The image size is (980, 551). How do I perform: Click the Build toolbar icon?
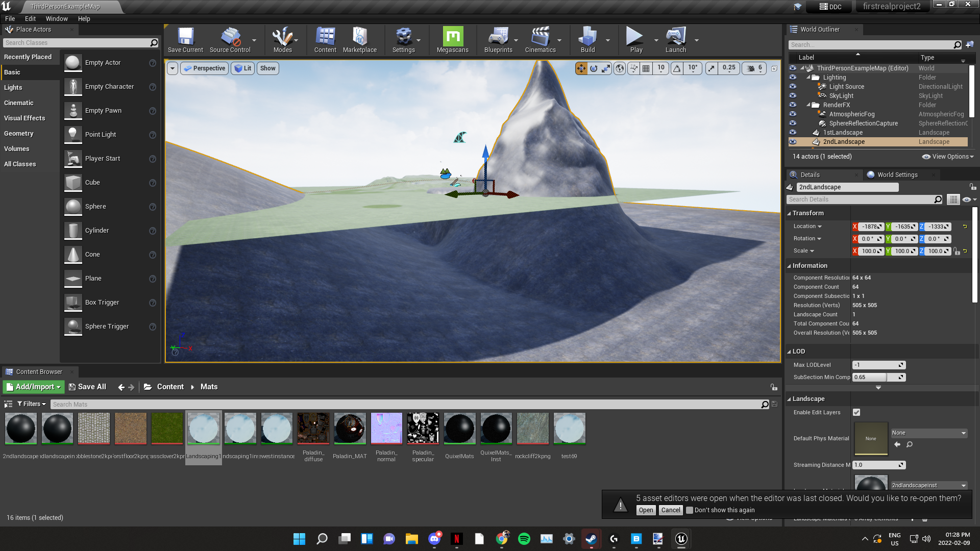587,40
